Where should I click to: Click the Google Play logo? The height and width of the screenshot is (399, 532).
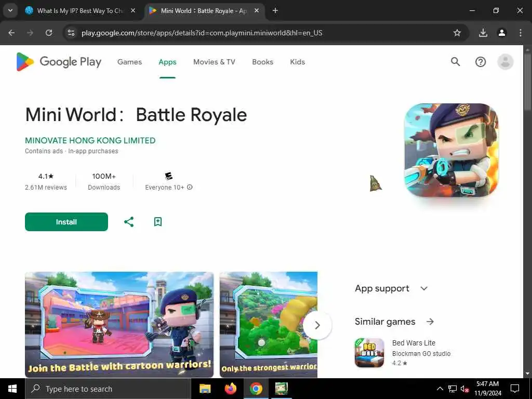pyautogui.click(x=59, y=62)
